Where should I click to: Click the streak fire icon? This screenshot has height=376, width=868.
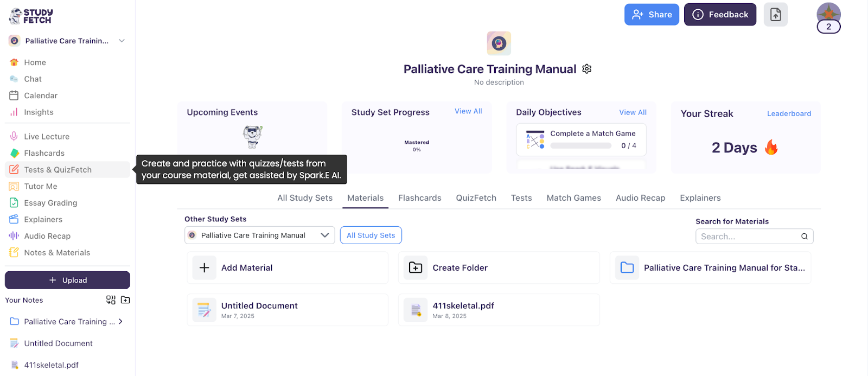coord(771,148)
